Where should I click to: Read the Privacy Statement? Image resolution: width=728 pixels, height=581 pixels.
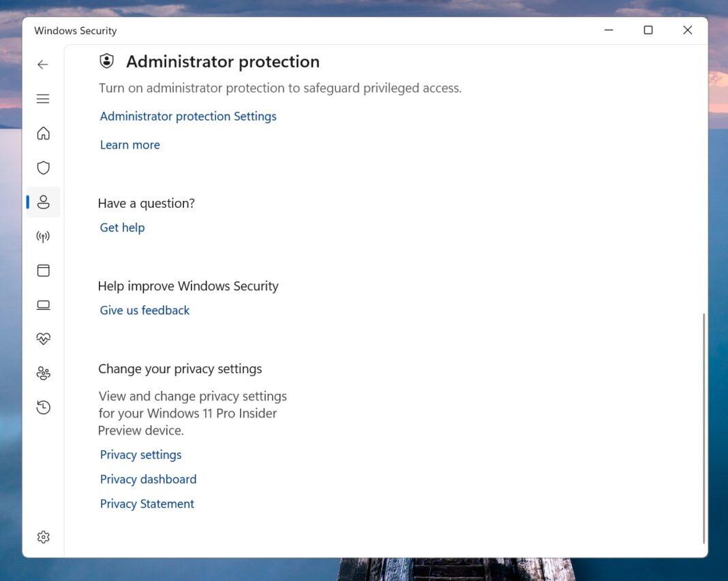click(147, 503)
